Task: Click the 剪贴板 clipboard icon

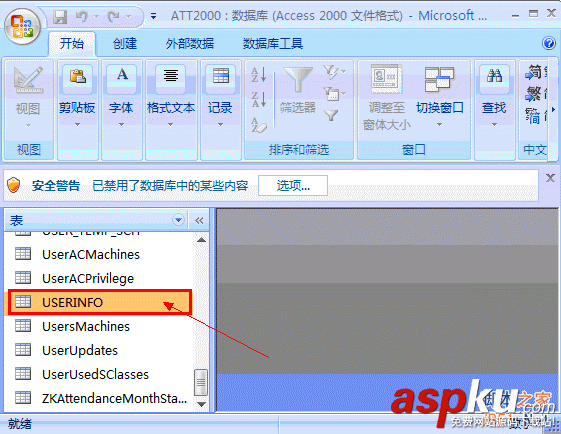Action: [78, 77]
